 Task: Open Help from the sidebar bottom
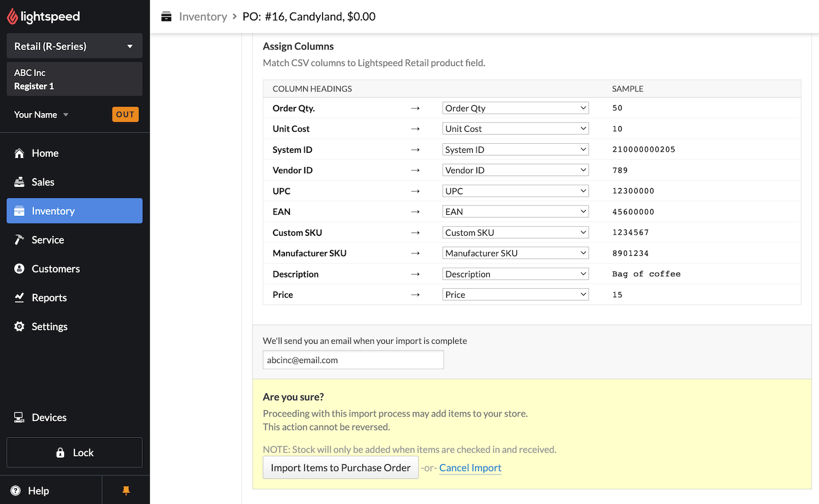point(38,491)
